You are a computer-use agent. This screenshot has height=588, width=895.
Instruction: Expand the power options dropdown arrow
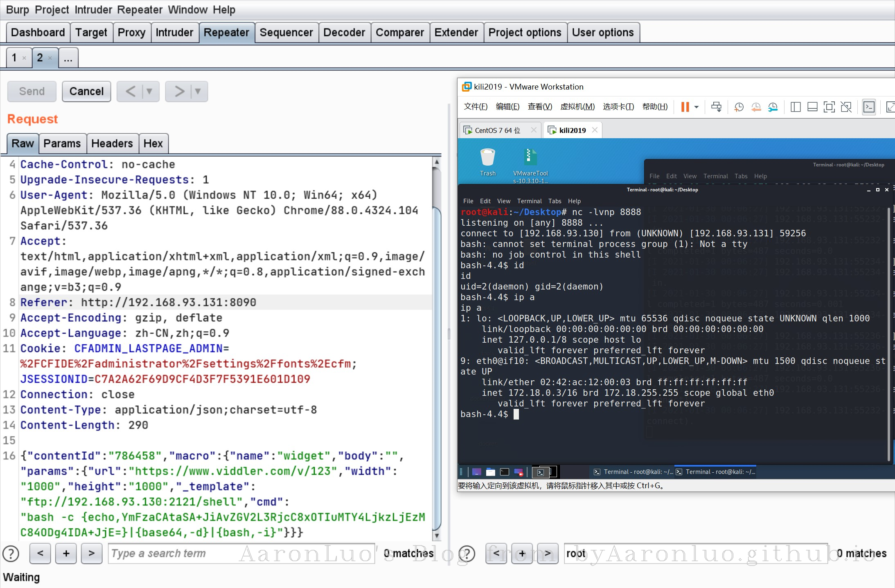point(697,107)
